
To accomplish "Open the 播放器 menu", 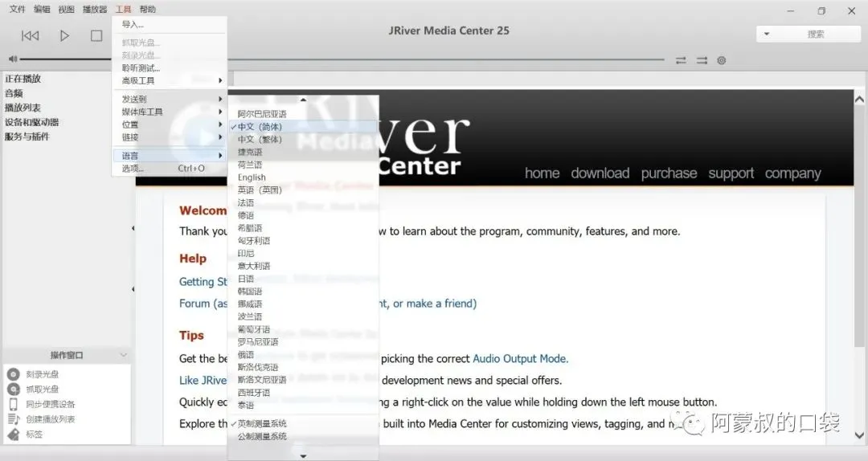I will 95,9.
